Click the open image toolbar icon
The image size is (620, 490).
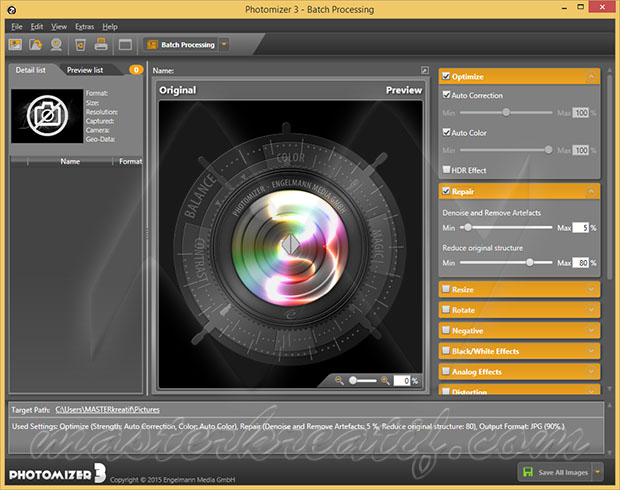click(x=15, y=44)
